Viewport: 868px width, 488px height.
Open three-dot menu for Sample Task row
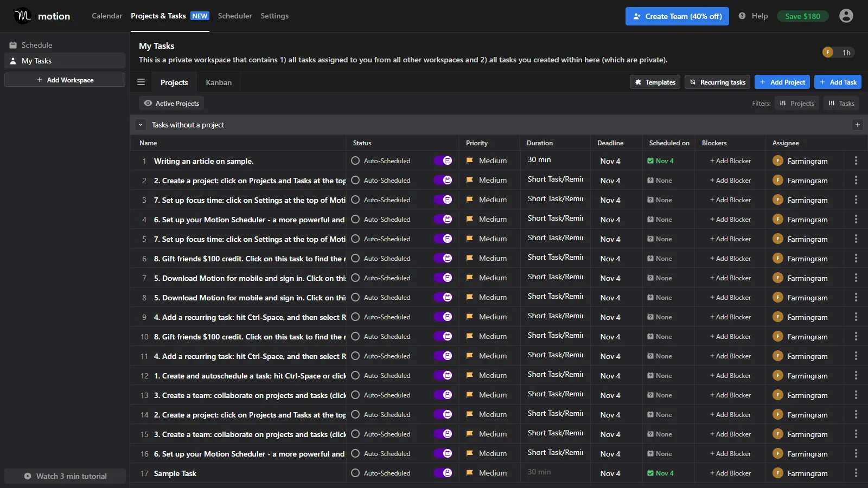(x=856, y=473)
